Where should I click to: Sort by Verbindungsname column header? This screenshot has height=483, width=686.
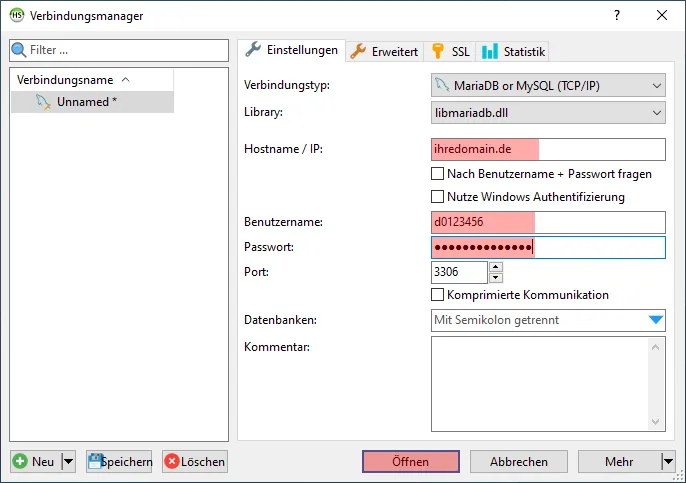pyautogui.click(x=92, y=80)
